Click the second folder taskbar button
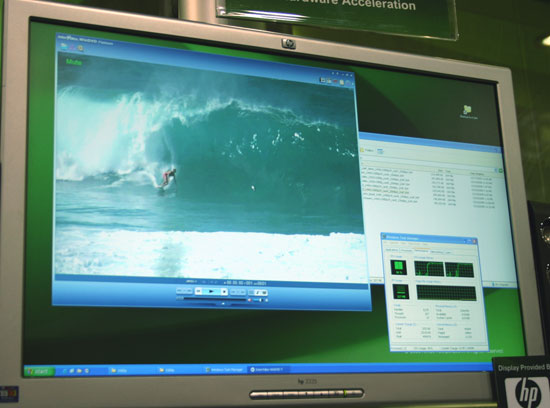 (179, 370)
